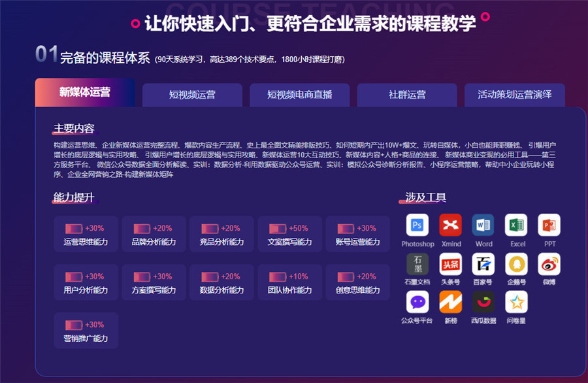The width and height of the screenshot is (588, 383).
Task: Select the Xmind tool icon
Action: click(451, 225)
